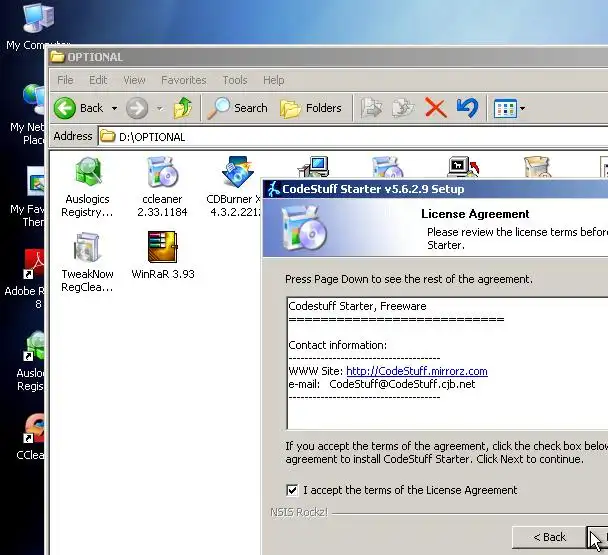The image size is (608, 555).
Task: Click the folder icon in OPTIONAL title bar
Action: (57, 57)
